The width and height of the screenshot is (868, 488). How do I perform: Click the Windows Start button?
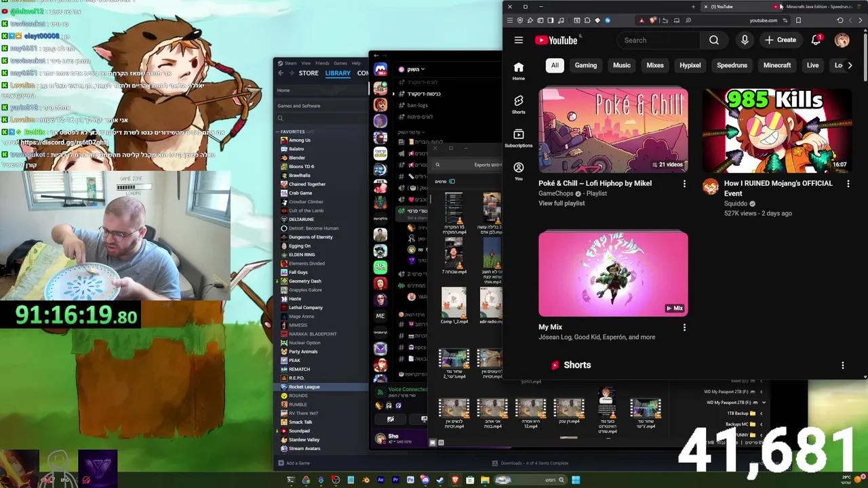pyautogui.click(x=576, y=480)
